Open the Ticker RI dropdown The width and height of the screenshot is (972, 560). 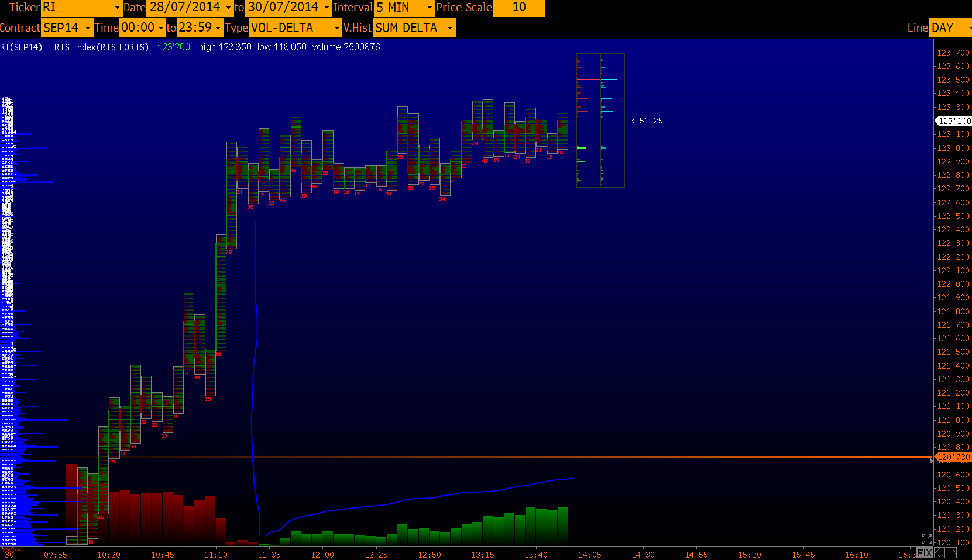(x=81, y=8)
